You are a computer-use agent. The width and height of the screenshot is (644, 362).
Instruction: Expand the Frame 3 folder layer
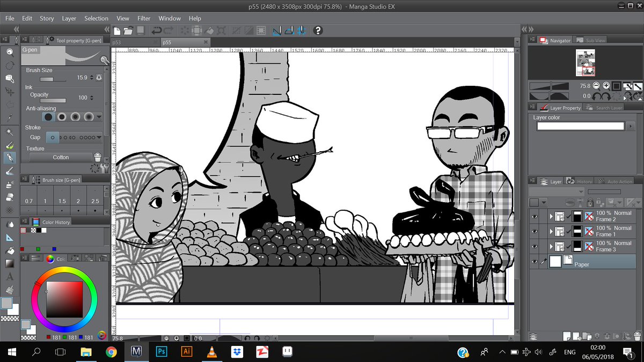pyautogui.click(x=551, y=246)
